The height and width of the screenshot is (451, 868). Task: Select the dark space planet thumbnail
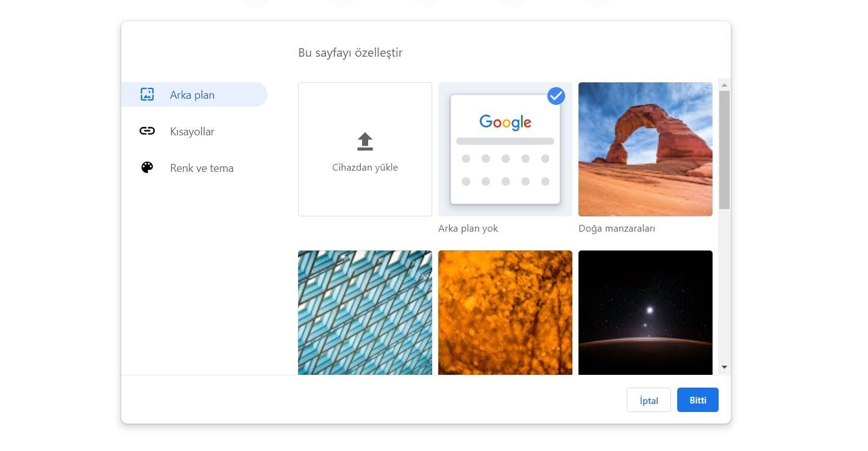coord(645,312)
